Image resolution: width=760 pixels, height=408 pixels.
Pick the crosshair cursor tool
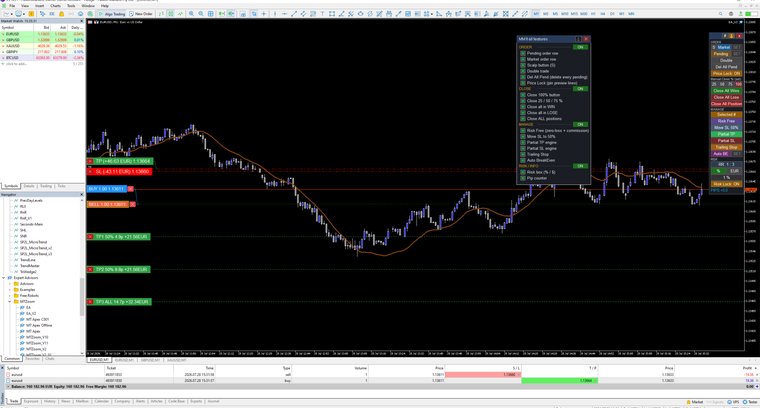click(264, 14)
